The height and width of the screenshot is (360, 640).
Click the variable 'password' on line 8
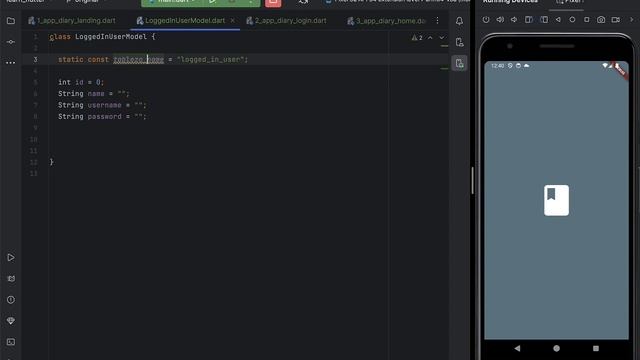[104, 117]
